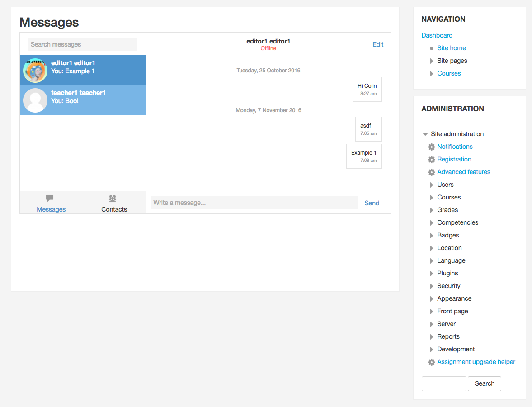The width and height of the screenshot is (532, 407).
Task: Click the Users tree label
Action: 445,185
